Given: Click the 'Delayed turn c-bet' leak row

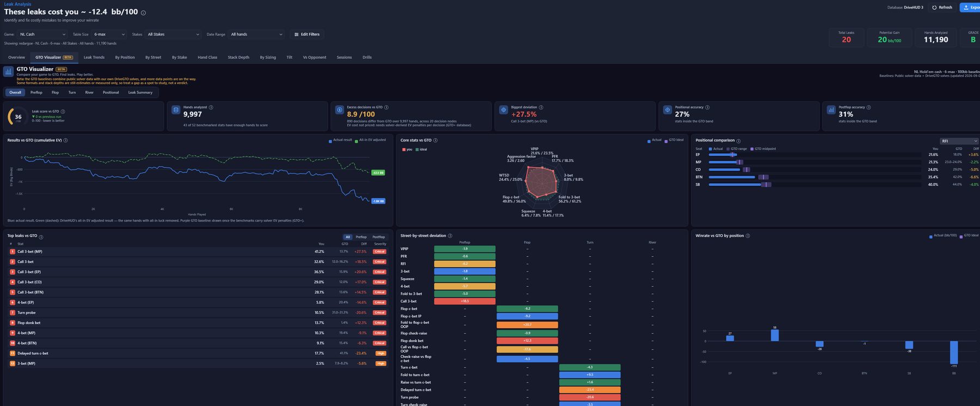Looking at the screenshot, I should (x=198, y=353).
